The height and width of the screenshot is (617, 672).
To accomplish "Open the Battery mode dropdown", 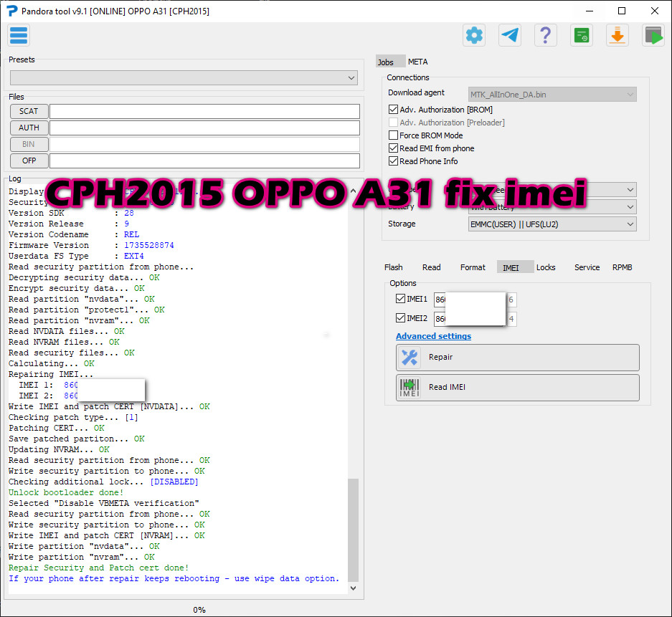I will coord(552,207).
